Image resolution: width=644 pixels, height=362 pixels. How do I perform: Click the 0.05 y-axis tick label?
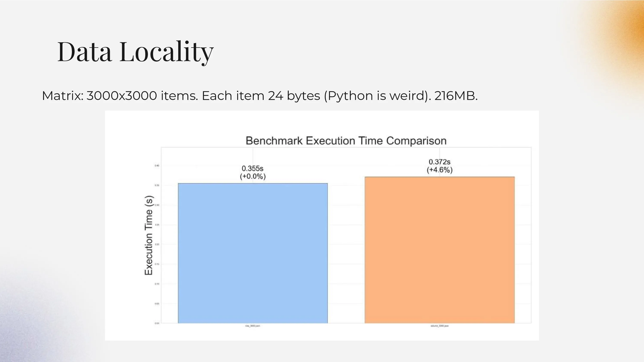(157, 303)
